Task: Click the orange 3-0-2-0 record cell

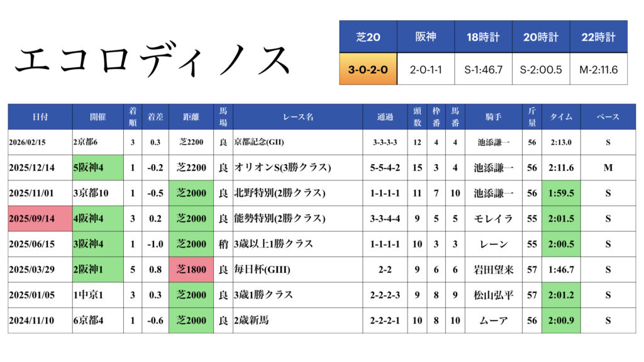Action: tap(368, 69)
